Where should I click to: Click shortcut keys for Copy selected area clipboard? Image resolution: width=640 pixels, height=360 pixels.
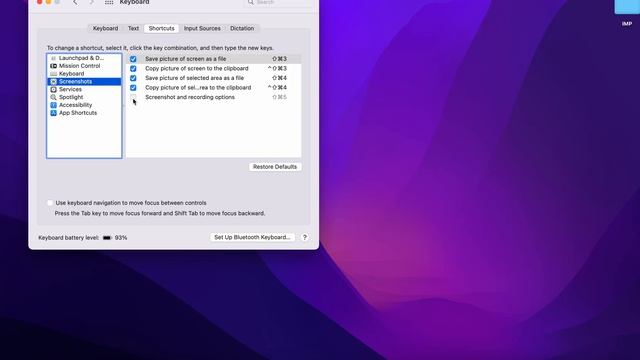pyautogui.click(x=278, y=88)
